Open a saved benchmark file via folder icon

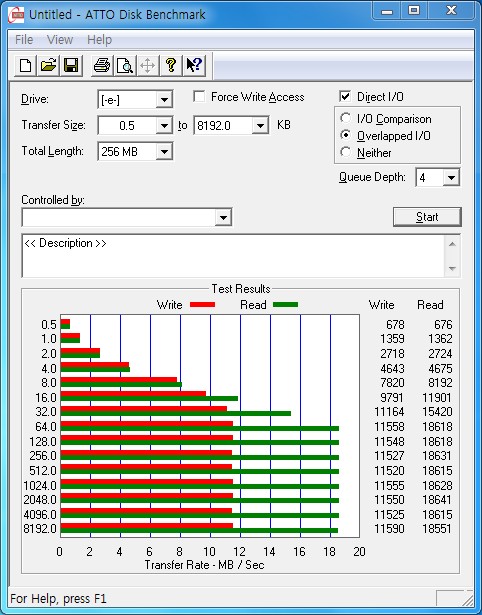pos(48,65)
